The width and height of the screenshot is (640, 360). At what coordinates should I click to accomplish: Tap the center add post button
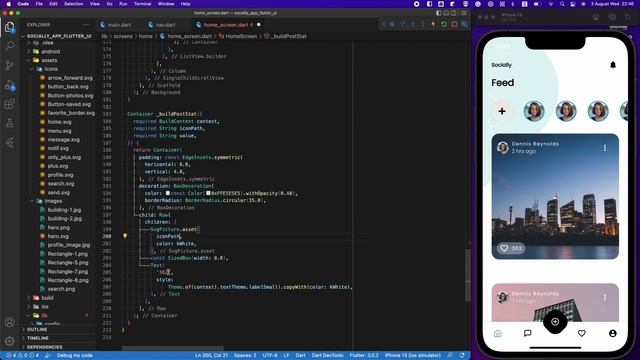pos(555,322)
